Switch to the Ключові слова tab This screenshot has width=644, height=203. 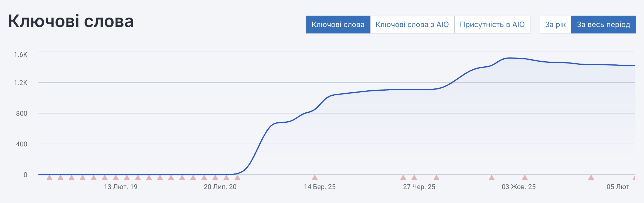tap(338, 25)
